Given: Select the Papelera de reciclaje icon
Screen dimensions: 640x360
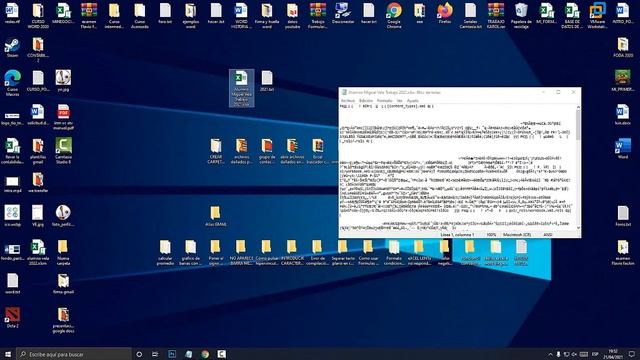Looking at the screenshot, I should pos(521,16).
